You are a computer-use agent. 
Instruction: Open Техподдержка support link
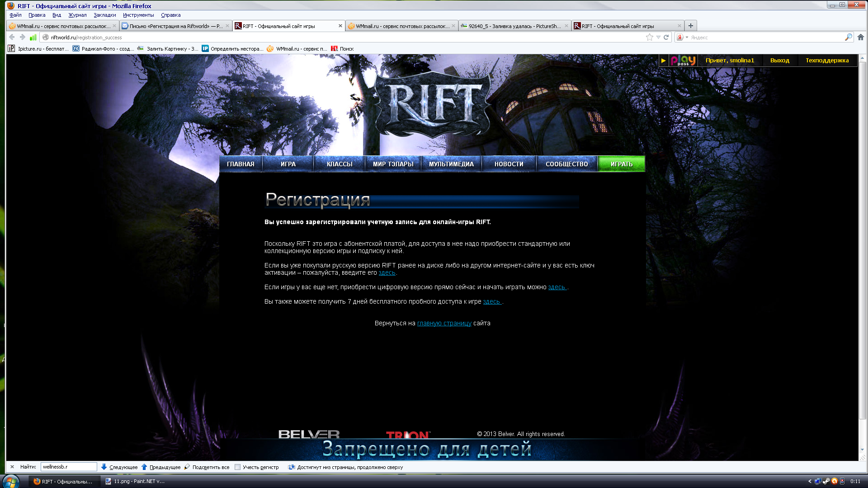(827, 60)
